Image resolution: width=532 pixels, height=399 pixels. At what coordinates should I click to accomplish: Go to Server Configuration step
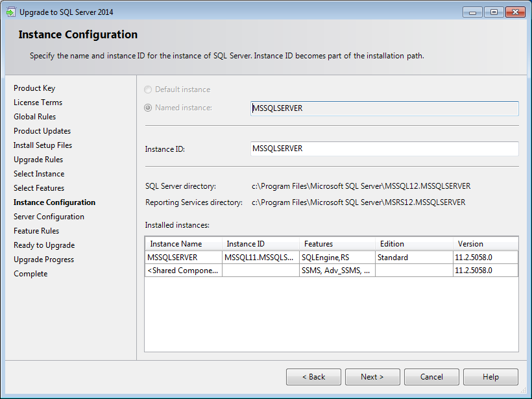pyautogui.click(x=49, y=217)
